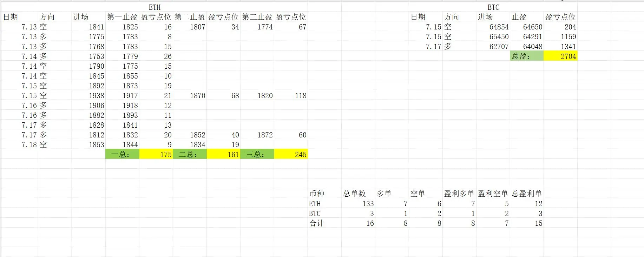Select the BTC table title cell at top
The width and height of the screenshot is (644, 257).
(x=493, y=7)
